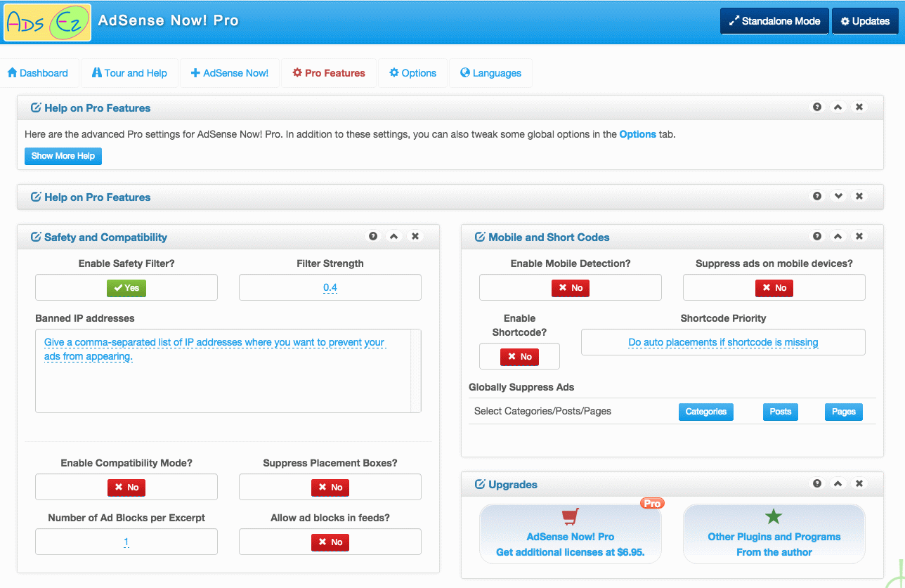Click the Ads EZ logo

[x=48, y=22]
